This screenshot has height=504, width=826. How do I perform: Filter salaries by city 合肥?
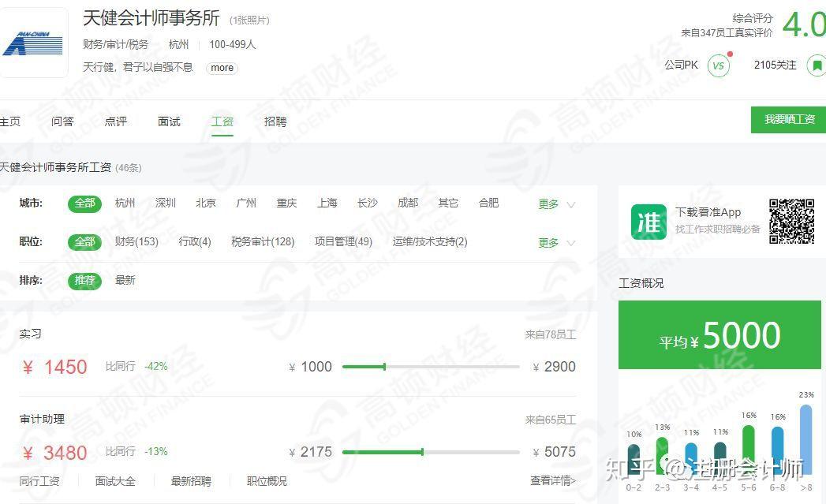[x=488, y=203]
